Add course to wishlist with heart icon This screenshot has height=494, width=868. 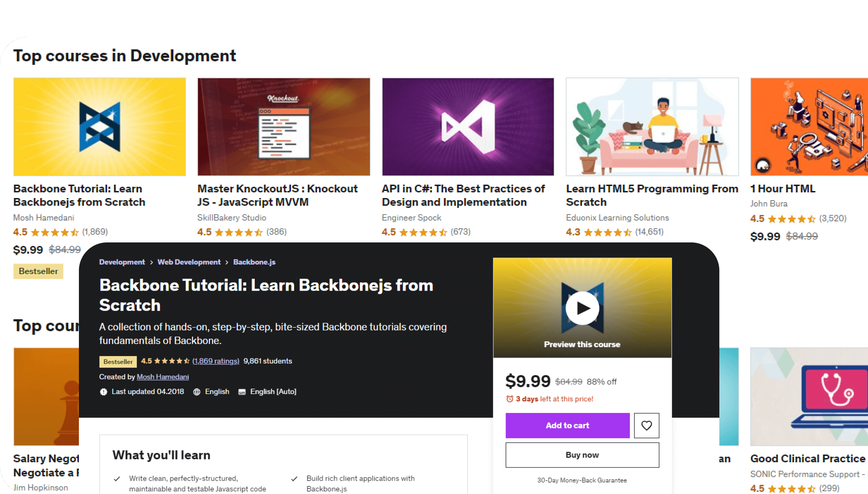click(646, 425)
